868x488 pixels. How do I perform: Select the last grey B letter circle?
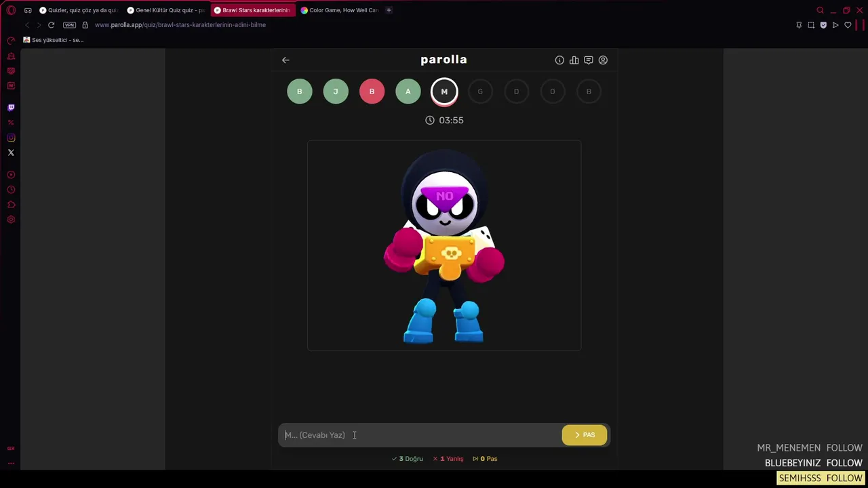click(x=589, y=91)
